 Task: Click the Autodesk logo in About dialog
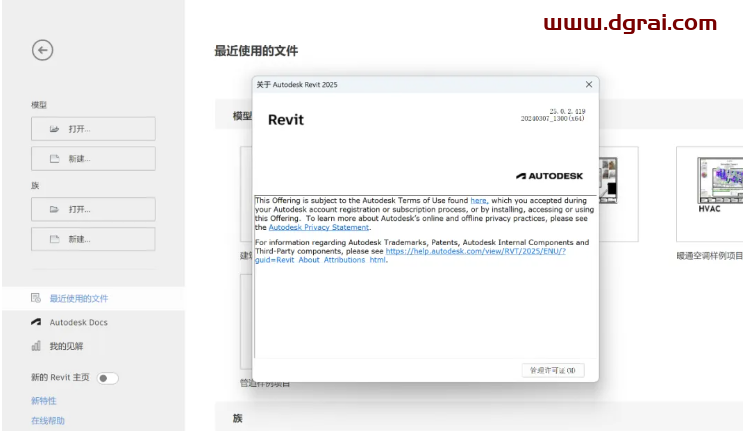[x=549, y=176]
